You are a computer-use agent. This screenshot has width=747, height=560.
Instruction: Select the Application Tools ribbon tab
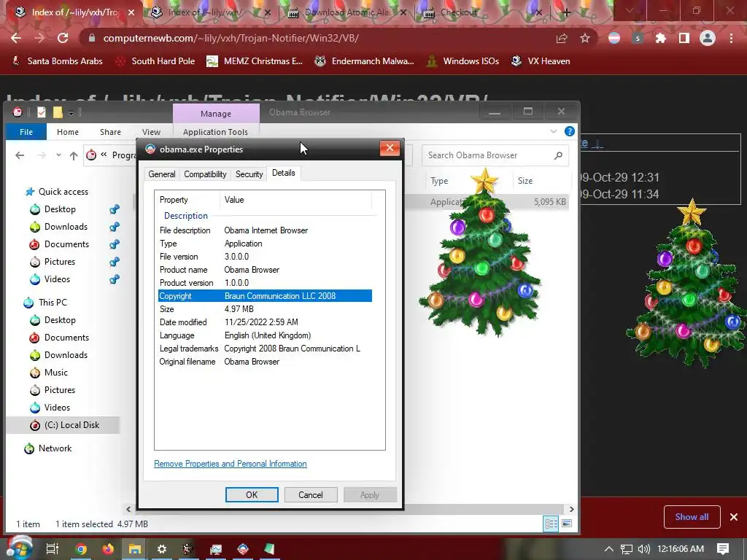coord(215,132)
